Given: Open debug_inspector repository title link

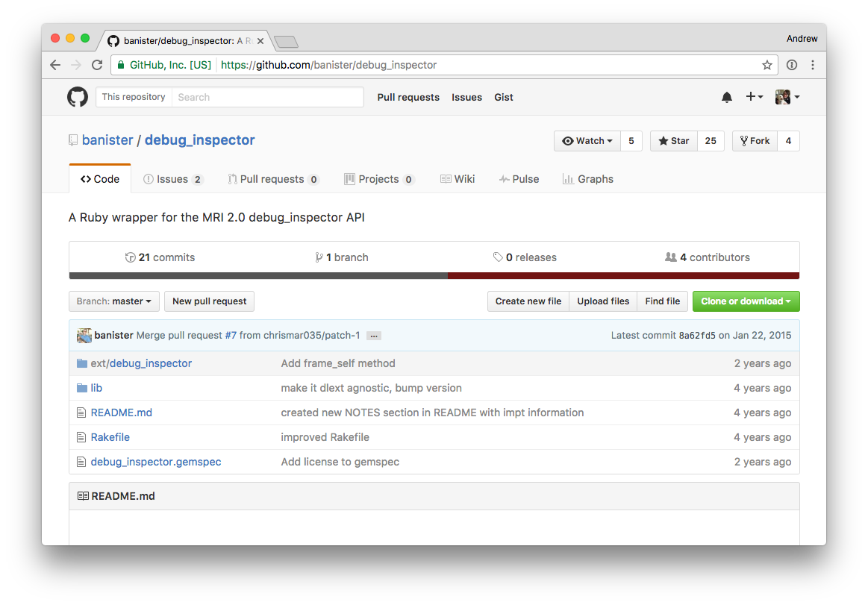Looking at the screenshot, I should (200, 140).
